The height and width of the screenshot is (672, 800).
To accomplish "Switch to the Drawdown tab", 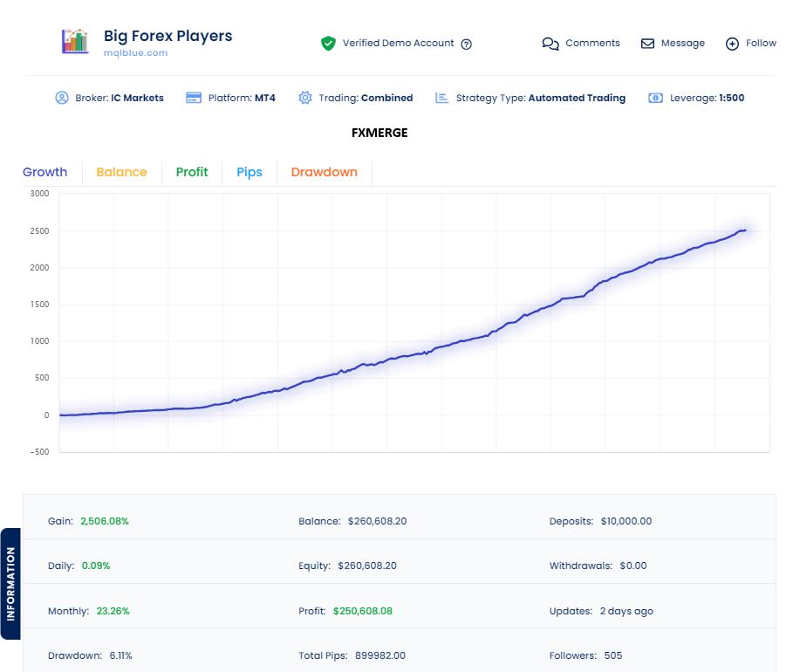I will click(x=324, y=172).
